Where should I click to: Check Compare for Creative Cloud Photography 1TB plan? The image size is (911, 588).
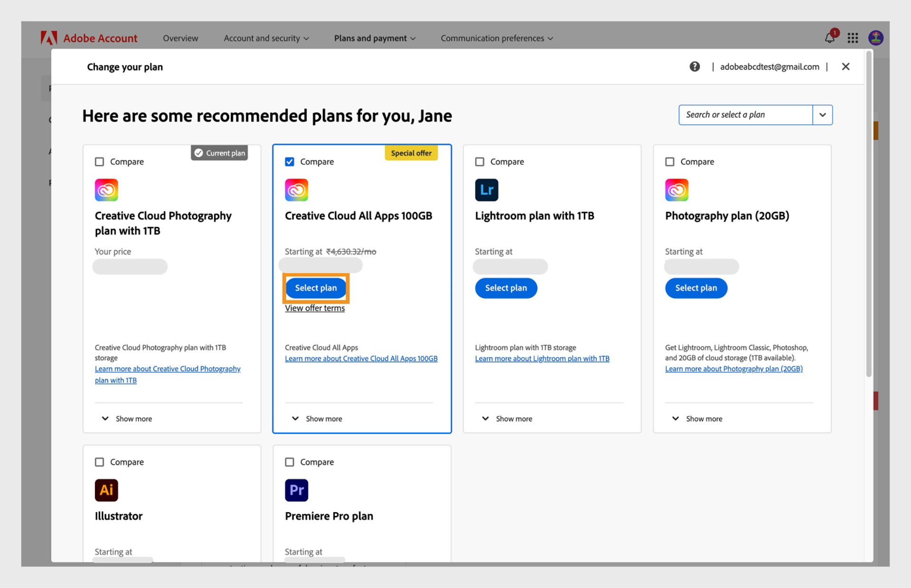coord(100,162)
